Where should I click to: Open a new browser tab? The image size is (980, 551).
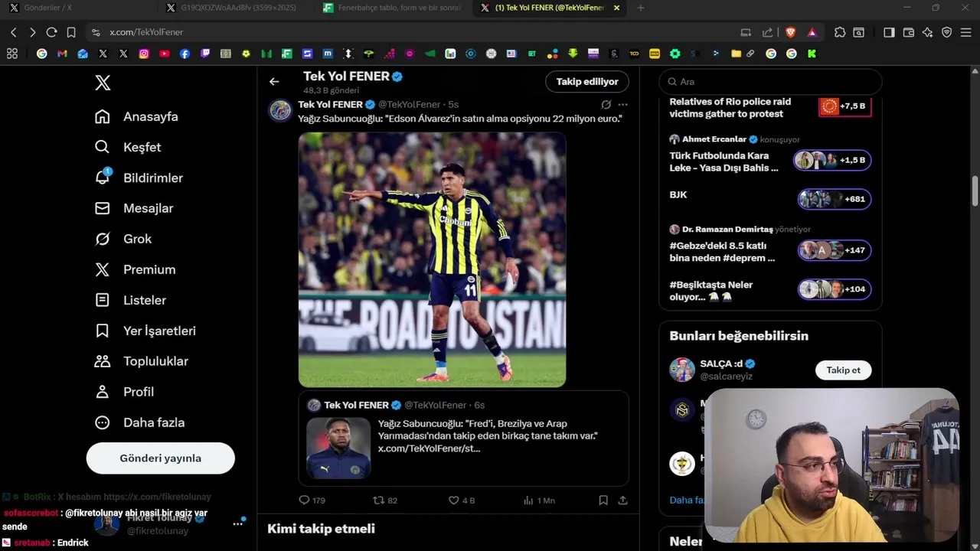(641, 8)
